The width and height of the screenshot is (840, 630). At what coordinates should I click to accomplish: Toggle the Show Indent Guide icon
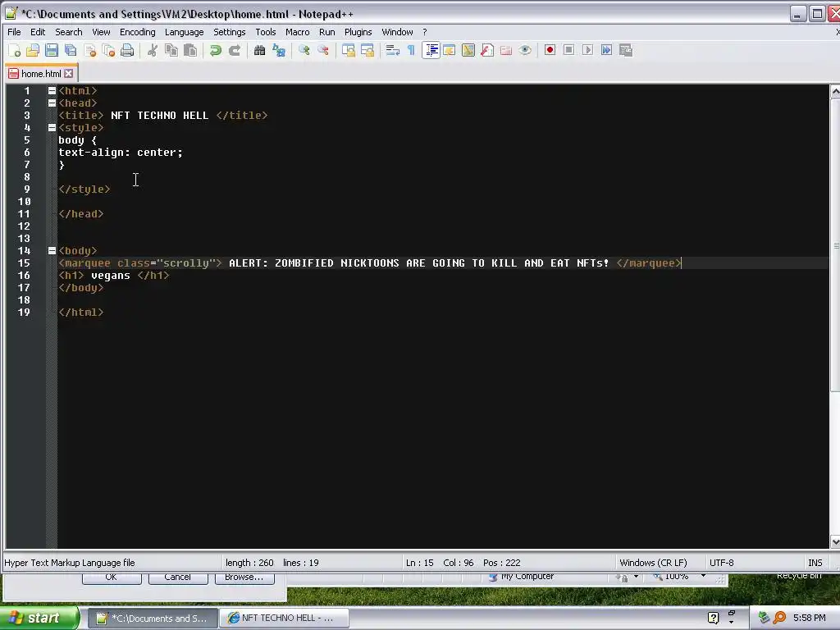pyautogui.click(x=431, y=50)
